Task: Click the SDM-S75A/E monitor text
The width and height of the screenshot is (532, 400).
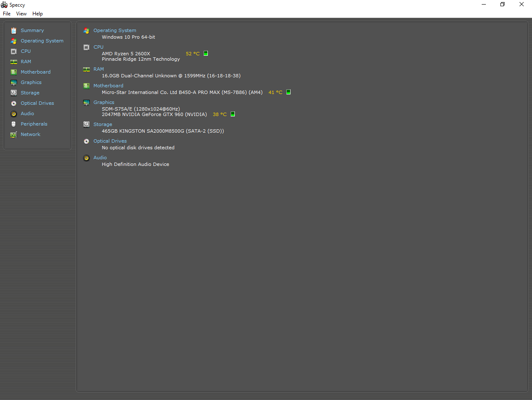Action: click(141, 109)
